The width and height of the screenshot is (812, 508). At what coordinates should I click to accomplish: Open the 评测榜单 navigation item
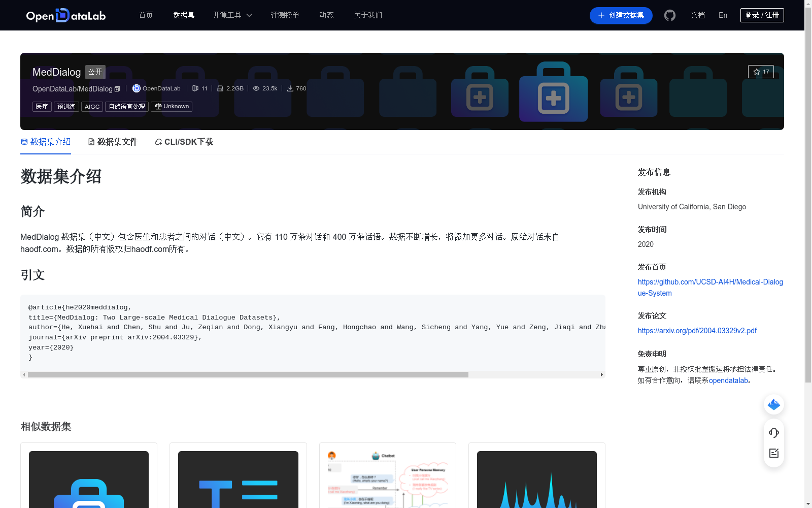coord(285,15)
